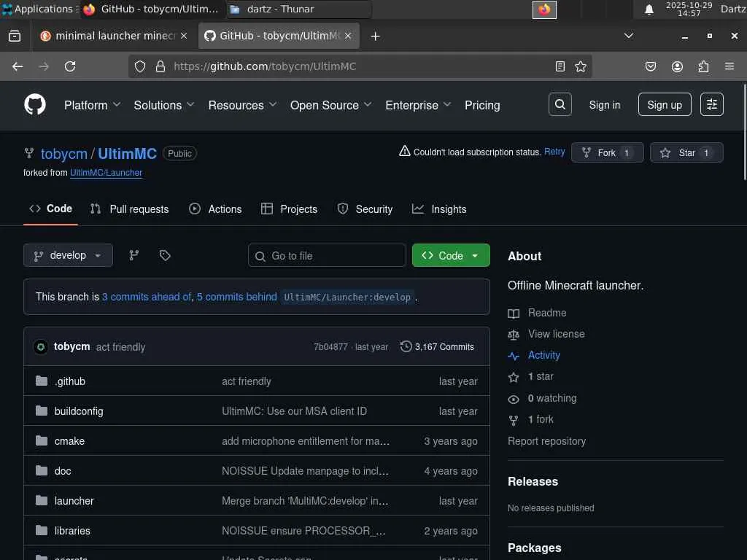Show tracking protection shield info
The image size is (747, 560).
[139, 66]
